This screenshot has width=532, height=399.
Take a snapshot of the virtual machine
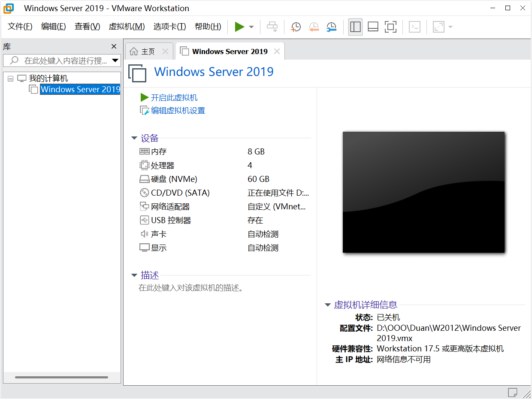296,27
